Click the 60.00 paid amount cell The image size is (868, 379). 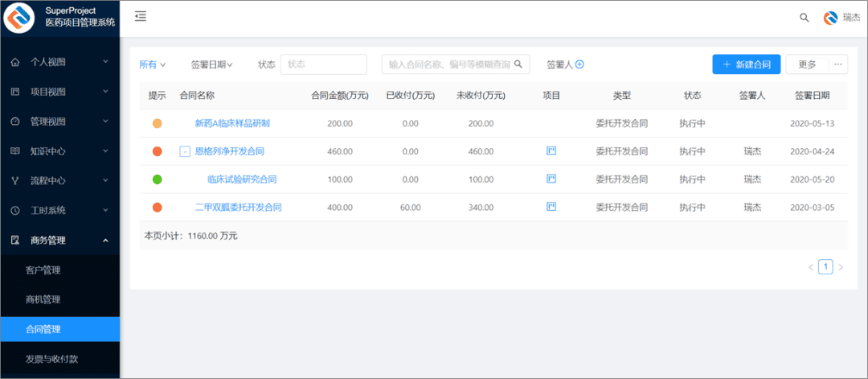click(410, 208)
